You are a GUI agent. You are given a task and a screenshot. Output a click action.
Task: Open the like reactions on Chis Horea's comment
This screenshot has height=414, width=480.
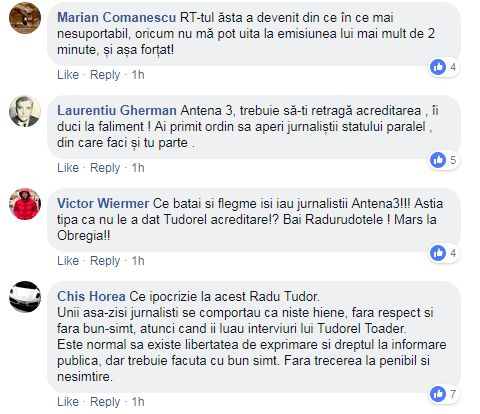444,395
